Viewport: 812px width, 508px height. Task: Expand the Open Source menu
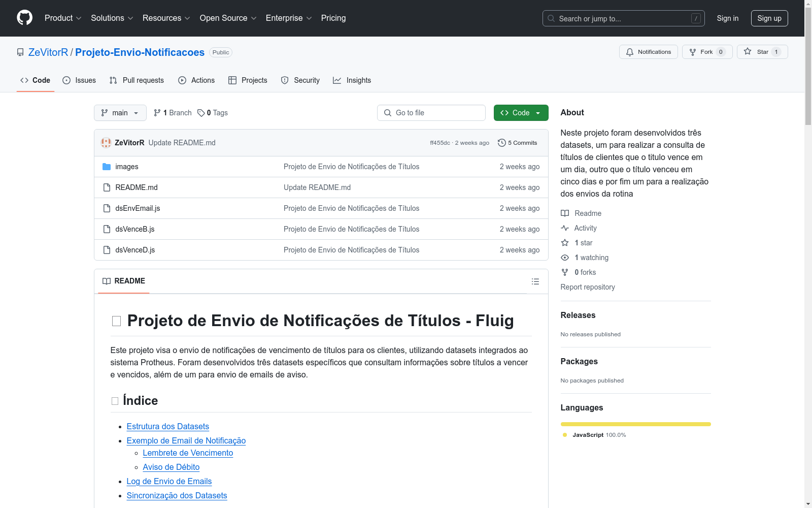point(228,18)
